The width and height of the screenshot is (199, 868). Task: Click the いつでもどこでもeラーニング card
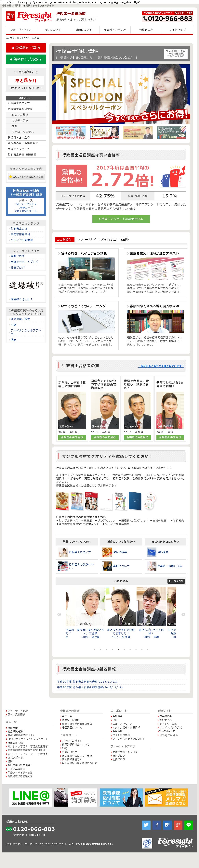click(86, 325)
